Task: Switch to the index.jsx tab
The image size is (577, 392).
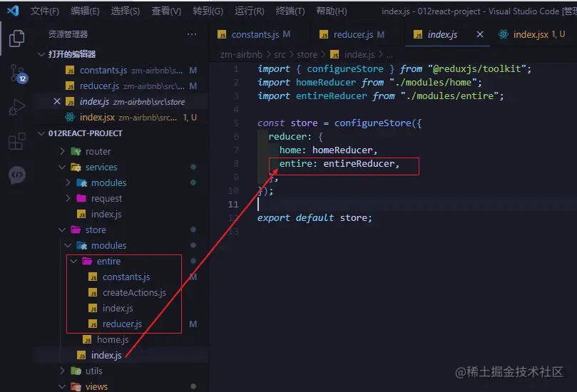Action: click(533, 34)
